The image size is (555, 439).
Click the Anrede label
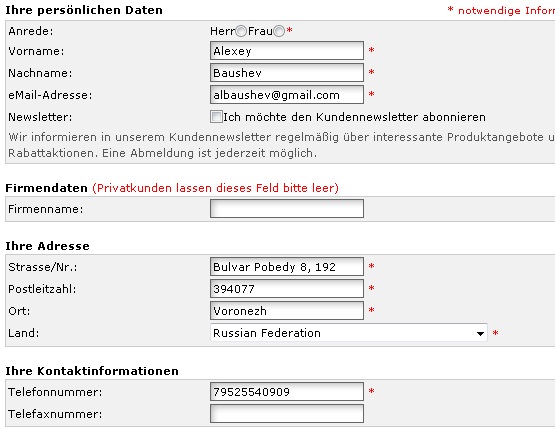pyautogui.click(x=31, y=32)
